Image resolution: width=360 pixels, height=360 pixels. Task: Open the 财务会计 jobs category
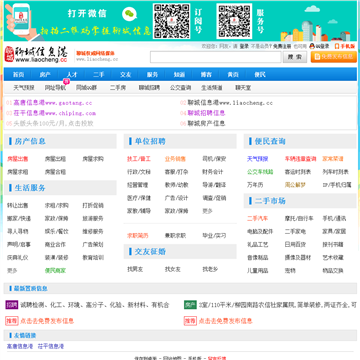[x=213, y=172]
